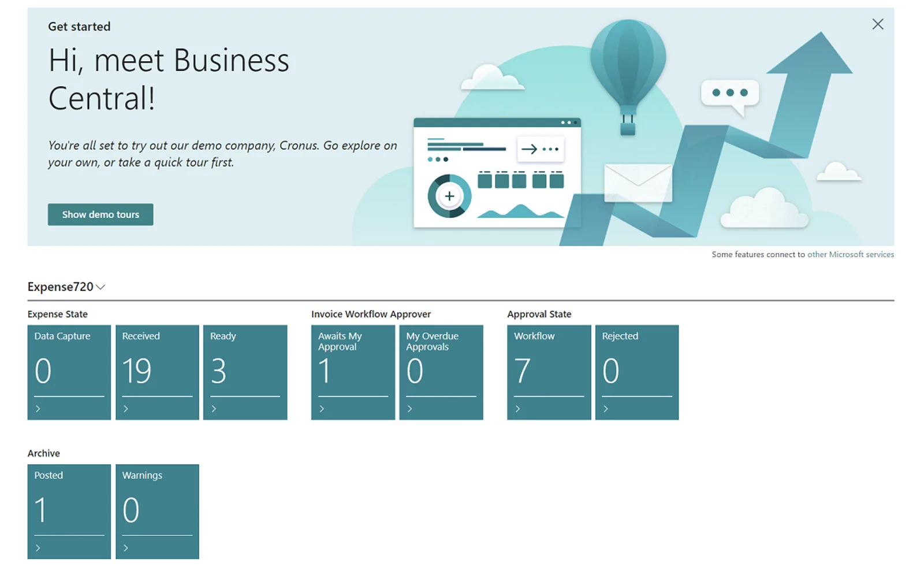Viewport: 924px width, 578px height.
Task: Open the Awaits My Approval tile
Action: 353,372
